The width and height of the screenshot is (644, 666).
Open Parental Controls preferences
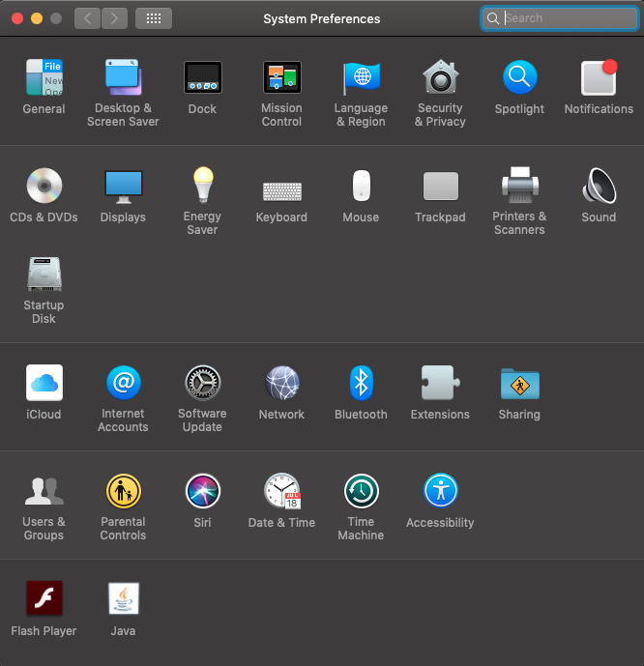(x=123, y=492)
